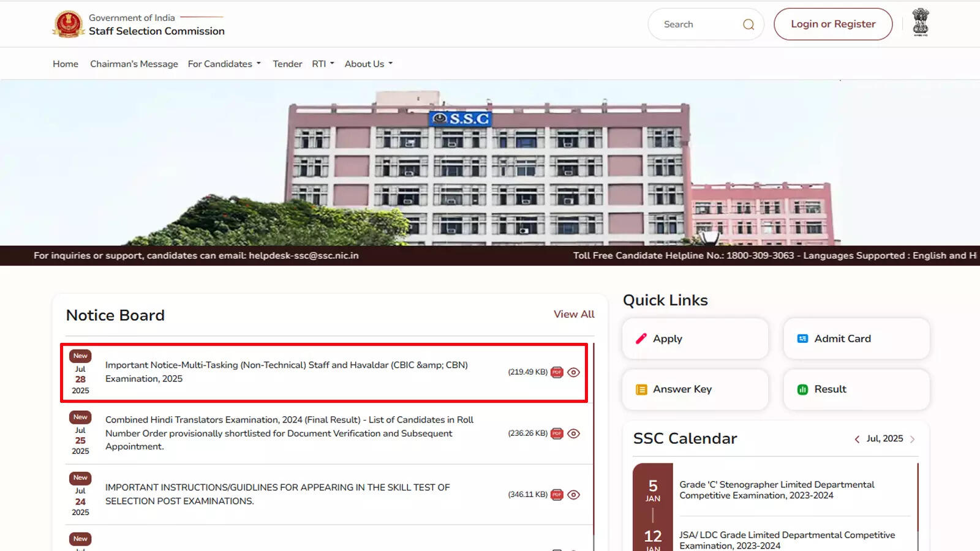Click the green Result chart icon

[x=802, y=389]
